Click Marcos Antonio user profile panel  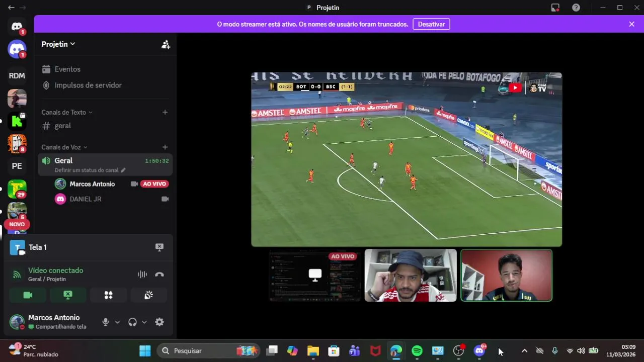(x=50, y=322)
